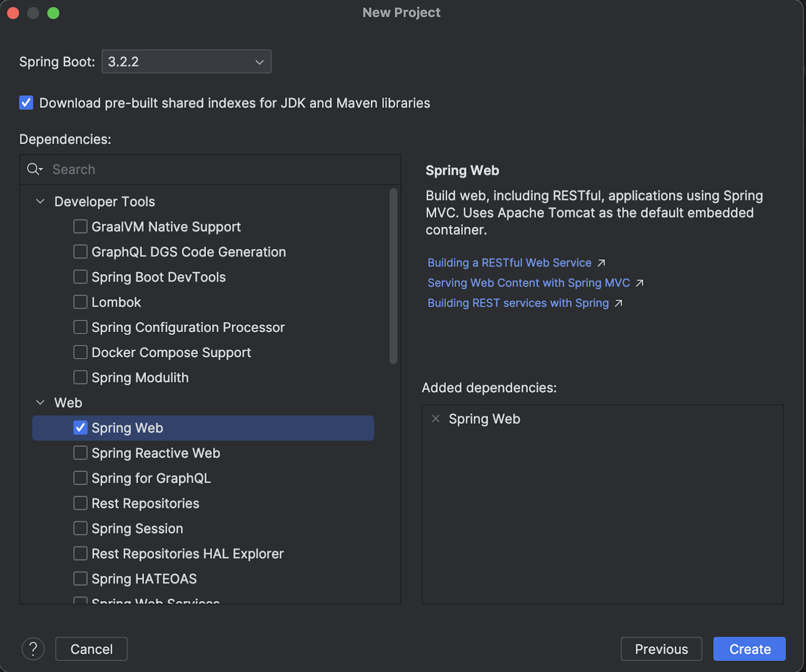The image size is (806, 672).
Task: Remove Spring Web via the X icon
Action: pos(436,419)
